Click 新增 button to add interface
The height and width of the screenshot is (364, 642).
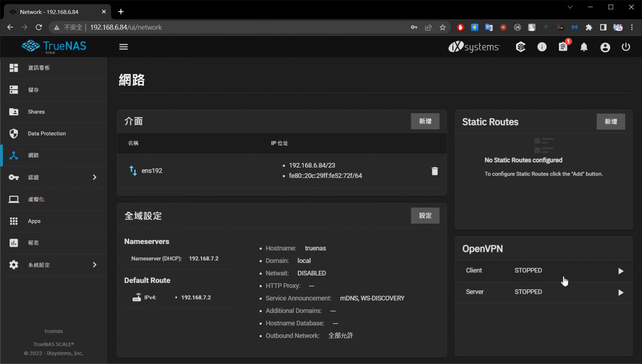(x=425, y=121)
